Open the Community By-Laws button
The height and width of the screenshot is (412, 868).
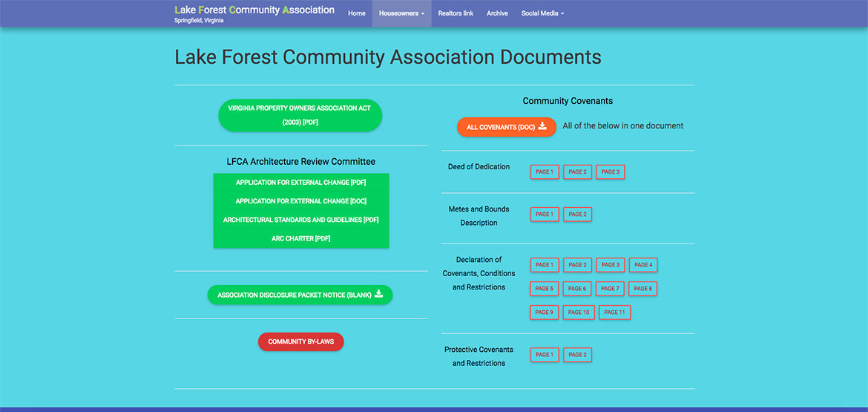300,341
